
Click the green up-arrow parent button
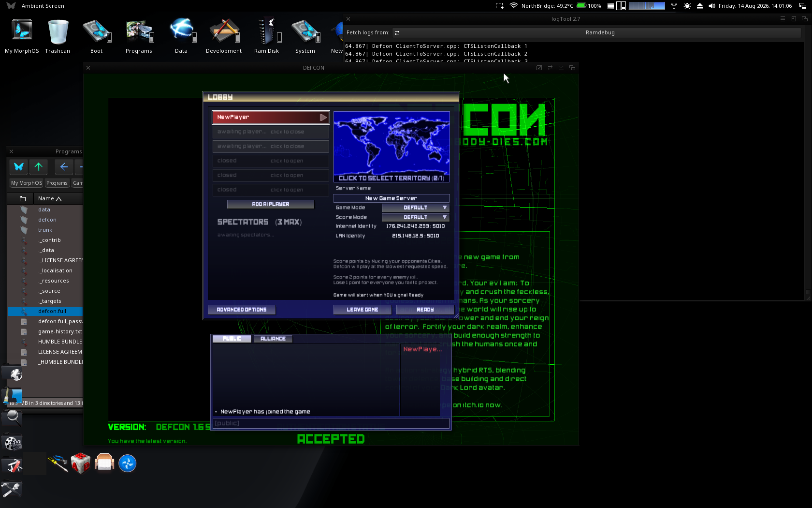click(39, 166)
